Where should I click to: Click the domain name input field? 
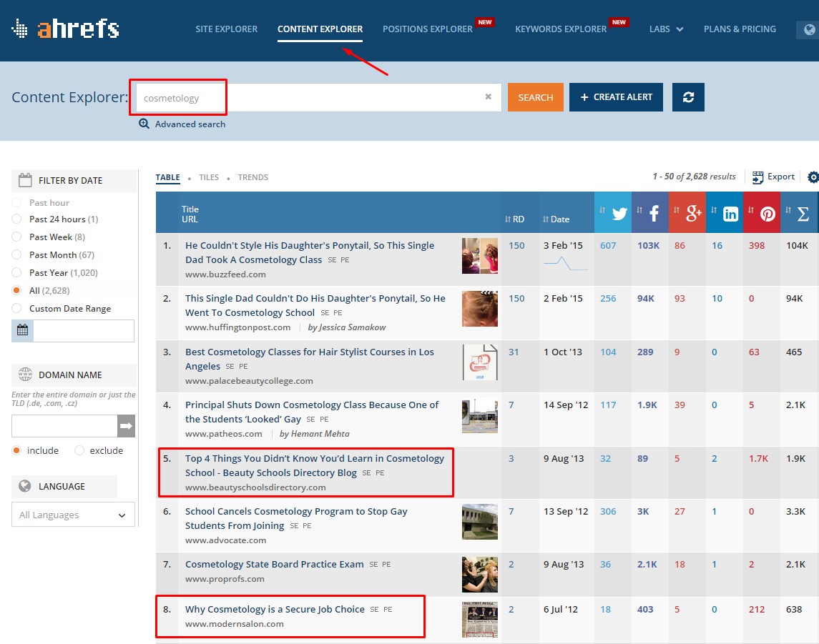tap(64, 426)
